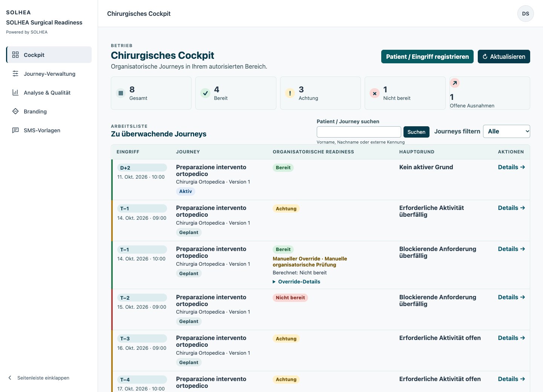Viewport: 543px width, 392px height.
Task: Open the DS user avatar
Action: click(x=526, y=14)
